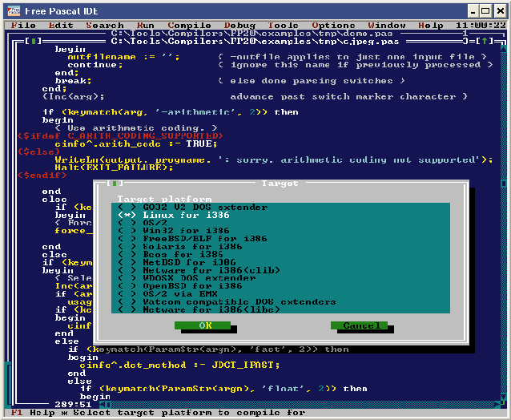Click the clock display in the menu bar
The width and height of the screenshot is (511, 420).
(x=481, y=26)
